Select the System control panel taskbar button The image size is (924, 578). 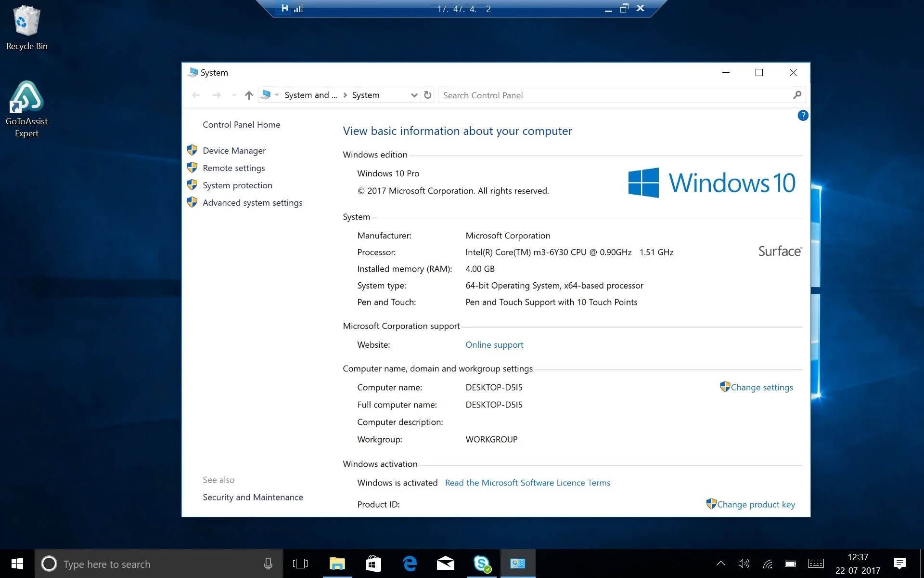pyautogui.click(x=518, y=564)
